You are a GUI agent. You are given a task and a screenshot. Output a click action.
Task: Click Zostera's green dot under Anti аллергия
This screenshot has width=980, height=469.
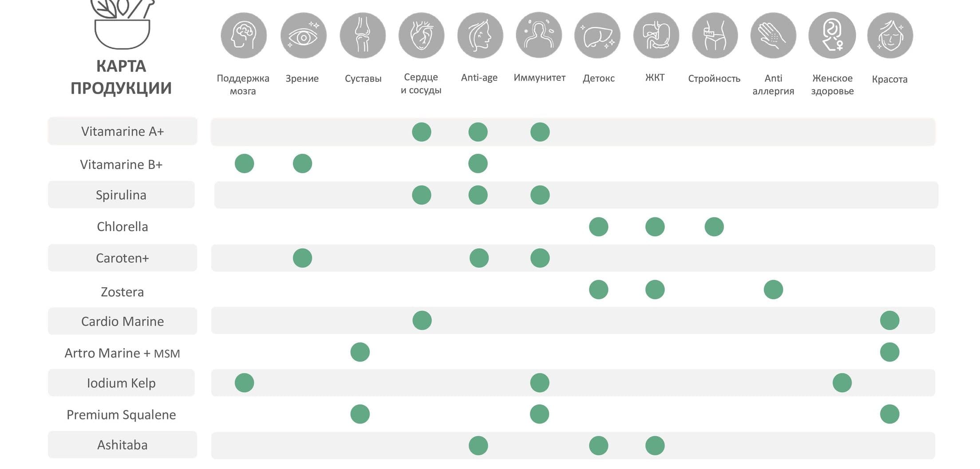tap(774, 290)
